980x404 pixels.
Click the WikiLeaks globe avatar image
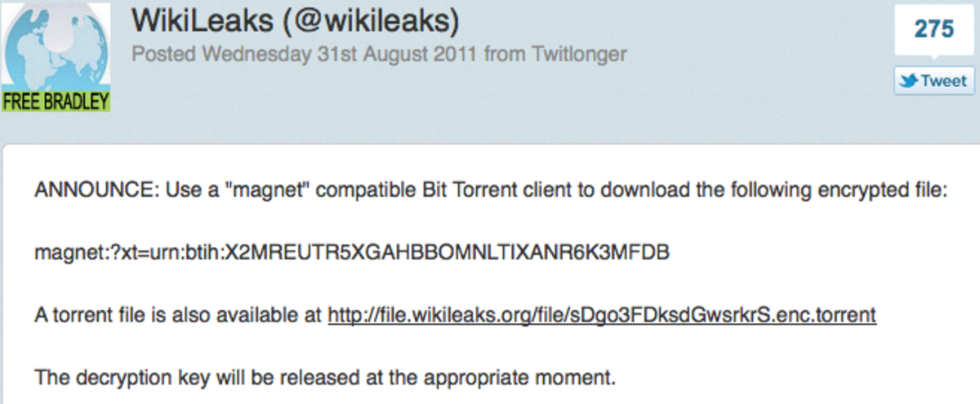coord(56,46)
